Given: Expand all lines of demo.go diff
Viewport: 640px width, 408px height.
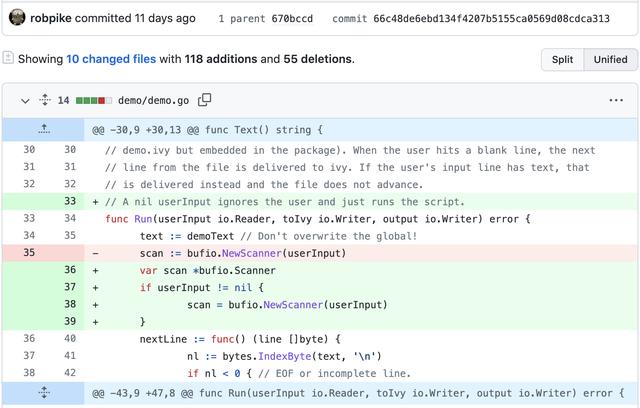Looking at the screenshot, I should point(45,100).
